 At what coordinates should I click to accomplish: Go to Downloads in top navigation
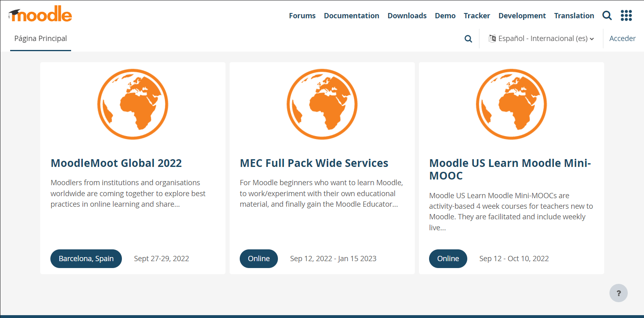click(407, 15)
